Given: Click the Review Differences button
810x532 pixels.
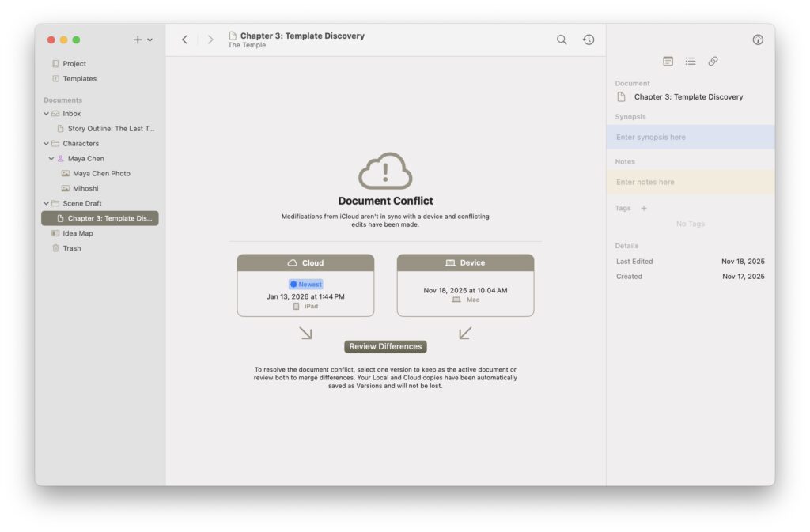Looking at the screenshot, I should pos(385,346).
